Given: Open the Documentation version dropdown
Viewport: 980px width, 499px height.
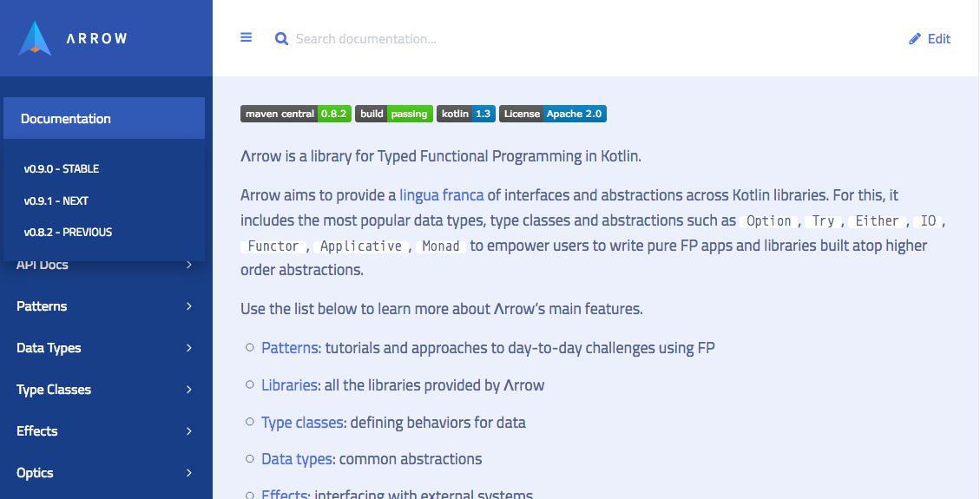Looking at the screenshot, I should tap(104, 118).
